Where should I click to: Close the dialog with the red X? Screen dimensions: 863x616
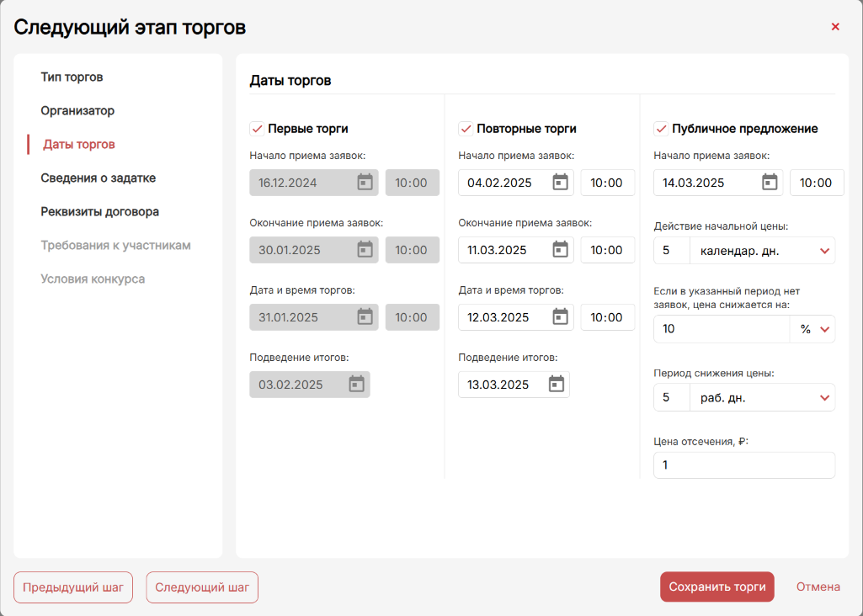835,26
